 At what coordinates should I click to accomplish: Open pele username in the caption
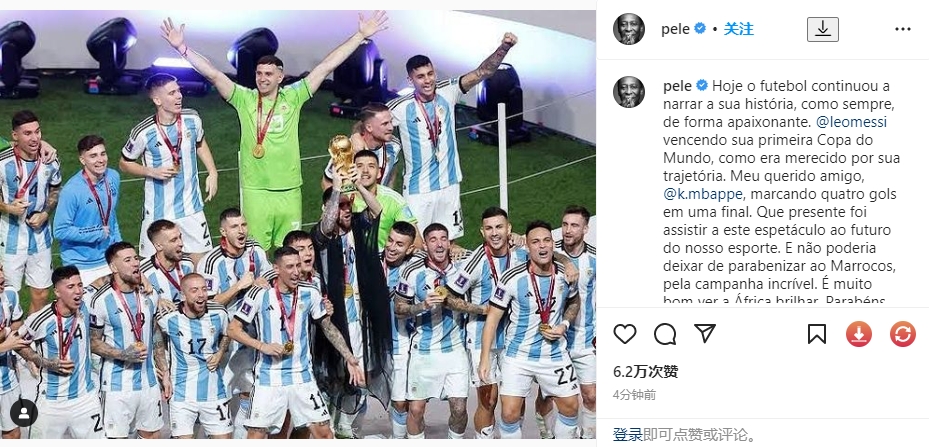point(677,86)
